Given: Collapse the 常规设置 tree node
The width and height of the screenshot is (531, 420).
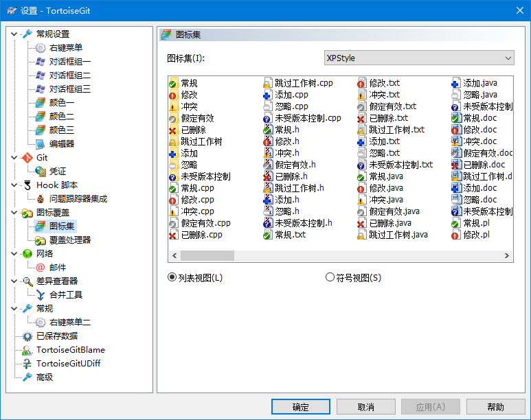Looking at the screenshot, I should tap(14, 34).
